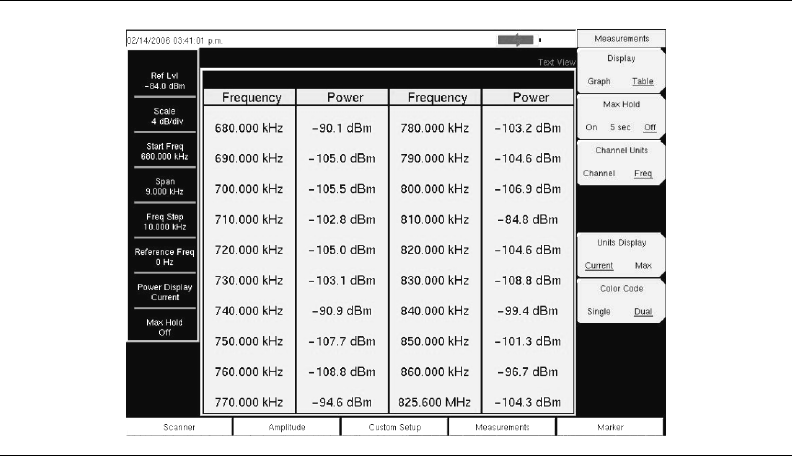
Task: Select the 840.000 kHz frequency cell
Action: (434, 311)
